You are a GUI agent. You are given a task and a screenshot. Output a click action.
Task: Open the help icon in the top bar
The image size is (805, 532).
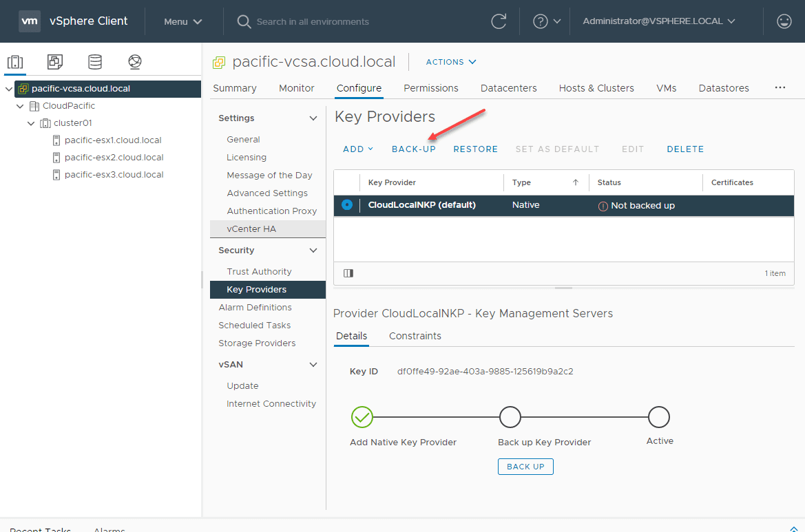coord(541,21)
